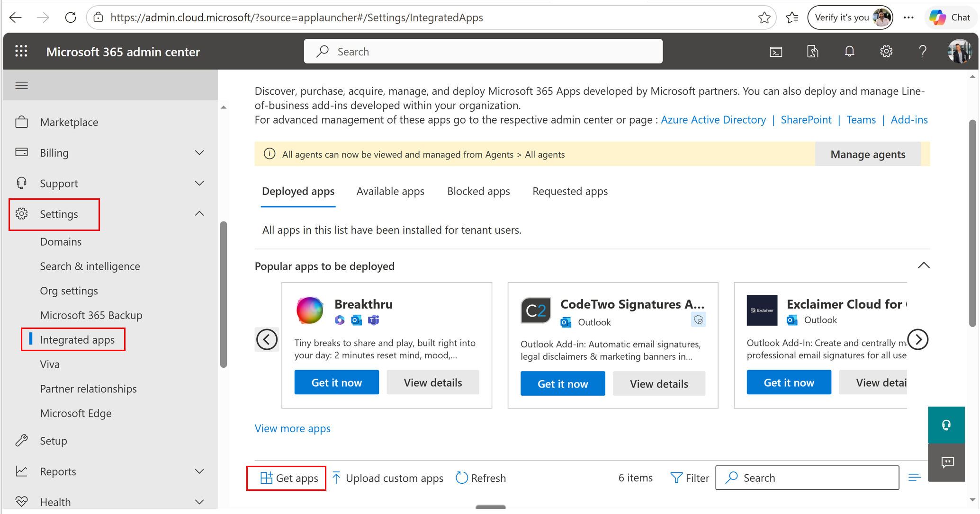The width and height of the screenshot is (980, 514).
Task: Expand the Billing menu chevron
Action: (x=199, y=153)
